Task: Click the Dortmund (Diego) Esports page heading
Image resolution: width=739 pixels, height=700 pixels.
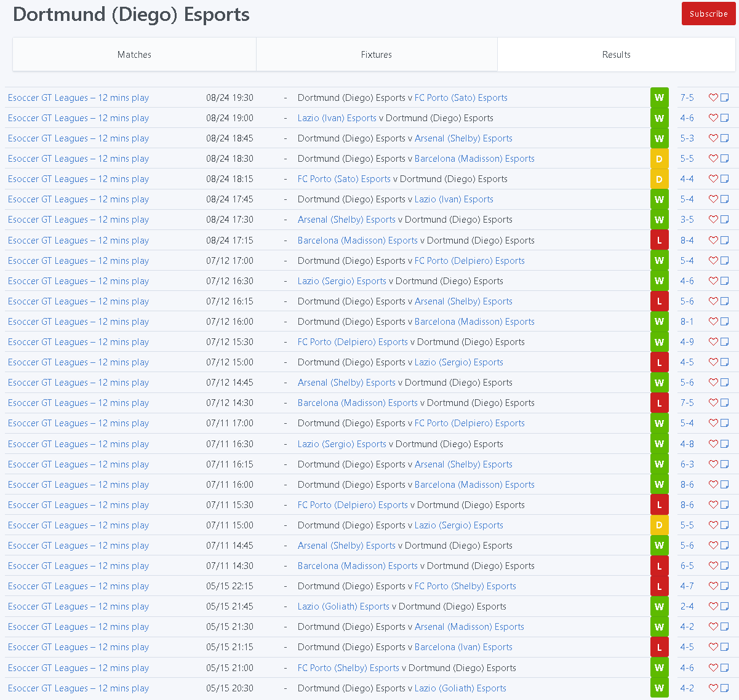Action: click(131, 14)
